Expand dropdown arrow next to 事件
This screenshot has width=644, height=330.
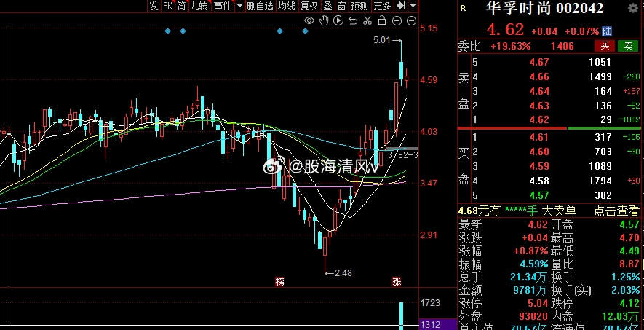pos(239,6)
